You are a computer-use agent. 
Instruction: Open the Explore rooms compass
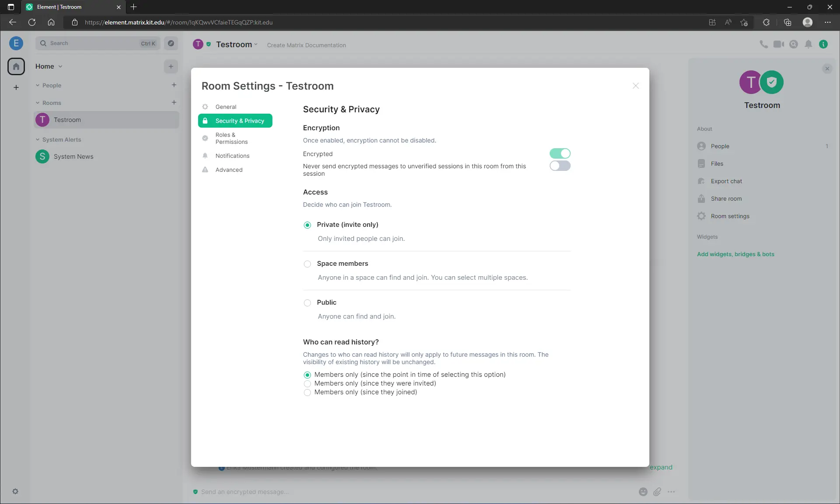point(171,43)
